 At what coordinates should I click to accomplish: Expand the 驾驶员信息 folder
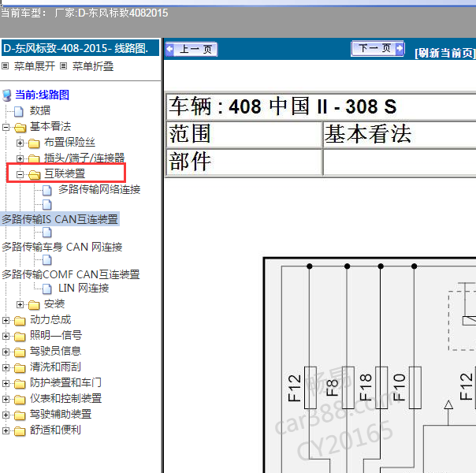[6, 352]
